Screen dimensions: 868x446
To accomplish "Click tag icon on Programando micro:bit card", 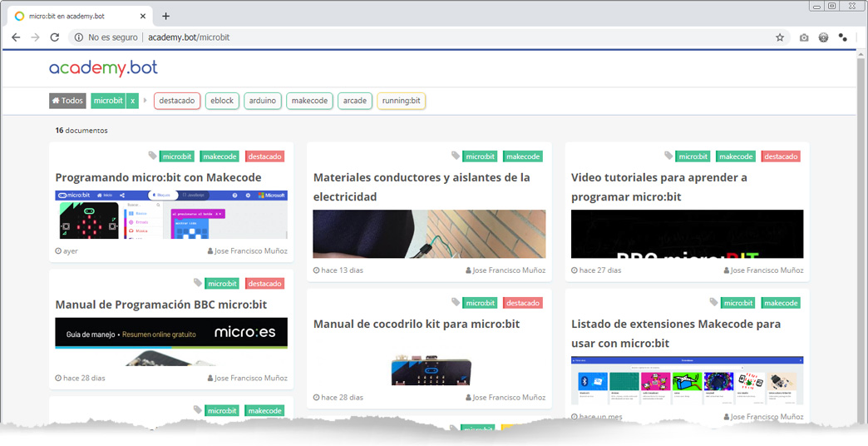I will pos(152,156).
